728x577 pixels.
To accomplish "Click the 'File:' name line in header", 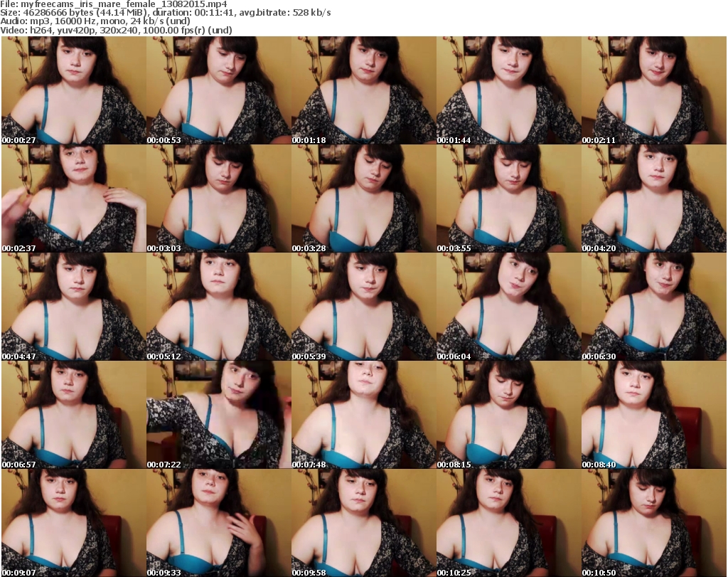I will tap(114, 4).
